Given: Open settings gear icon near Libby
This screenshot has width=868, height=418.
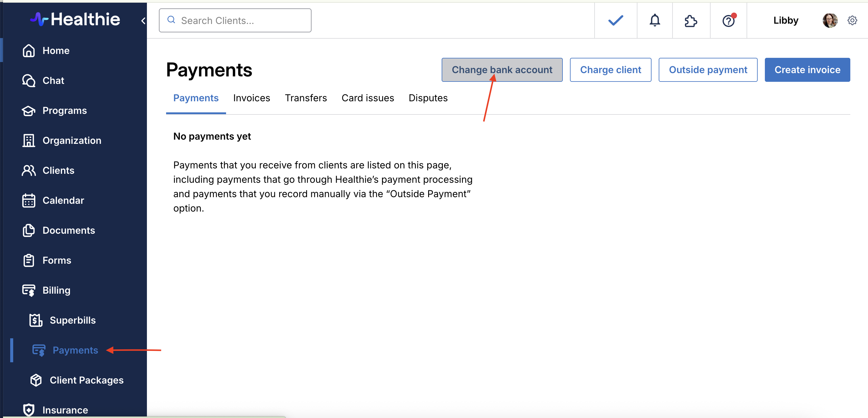Looking at the screenshot, I should pos(852,21).
